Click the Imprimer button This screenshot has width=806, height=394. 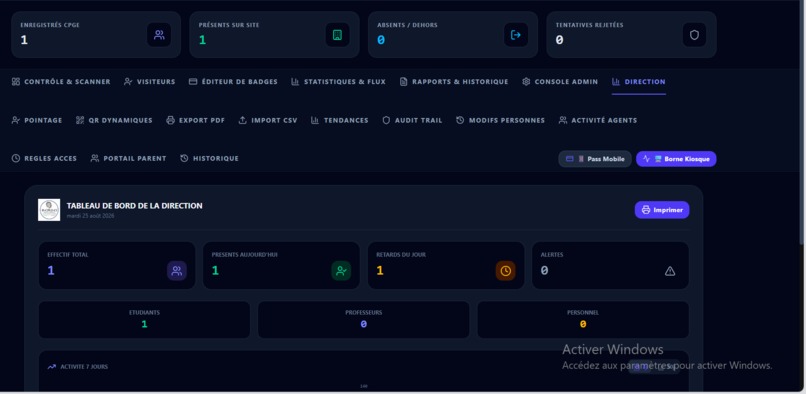[x=662, y=210]
